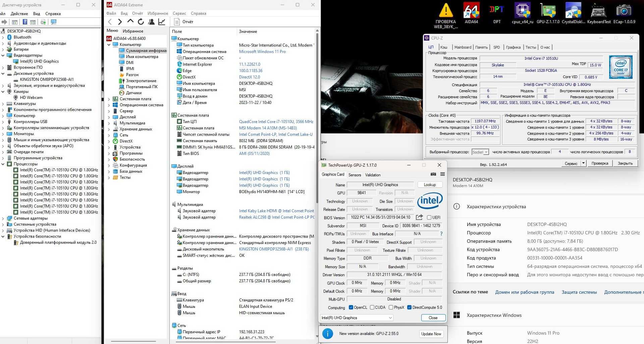Screen dimensions: 644x344
Task: Expand Сетевые адаптеры in Device Manager
Action: tap(3, 218)
